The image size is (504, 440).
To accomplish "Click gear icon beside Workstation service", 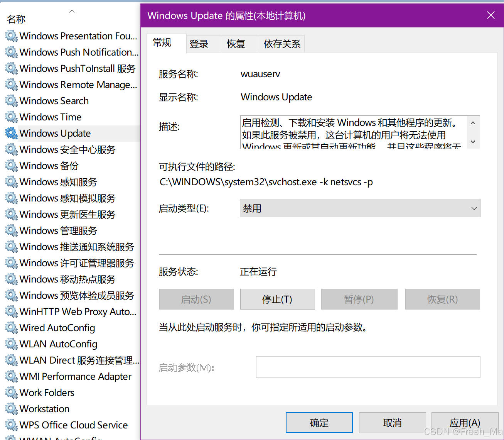I will (12, 409).
